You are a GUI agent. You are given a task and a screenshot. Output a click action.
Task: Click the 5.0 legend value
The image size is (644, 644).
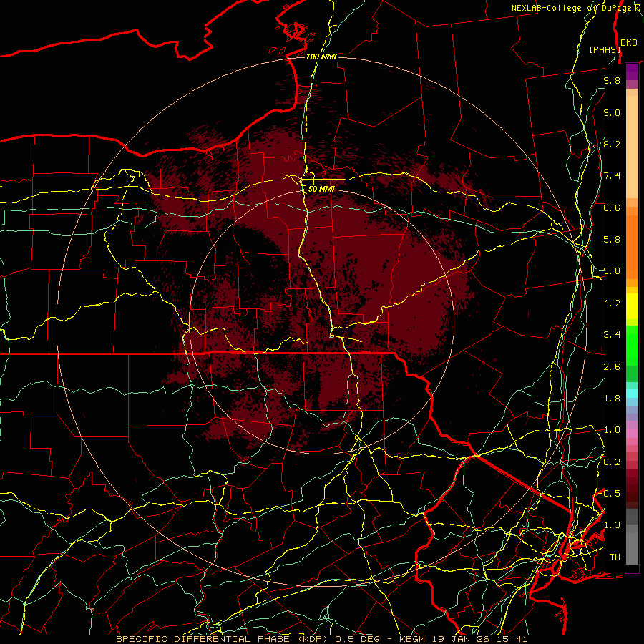tap(612, 271)
